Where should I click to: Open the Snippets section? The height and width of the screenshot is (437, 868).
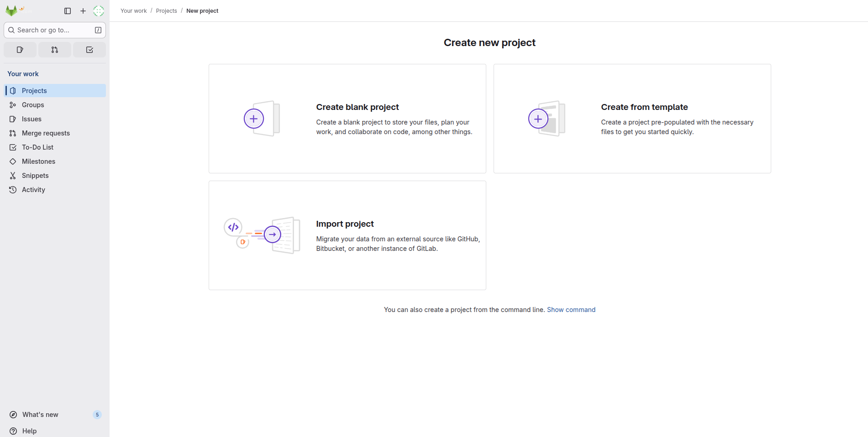(35, 175)
